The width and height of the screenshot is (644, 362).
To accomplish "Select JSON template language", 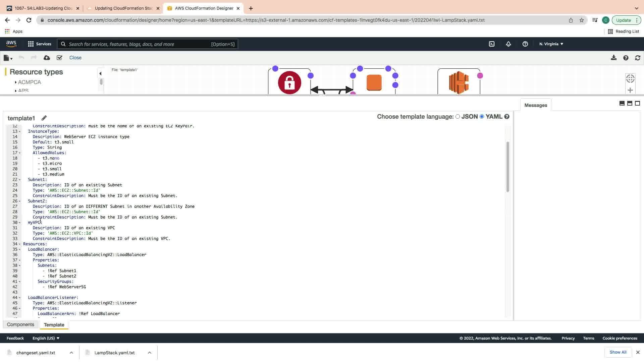I will pyautogui.click(x=458, y=116).
